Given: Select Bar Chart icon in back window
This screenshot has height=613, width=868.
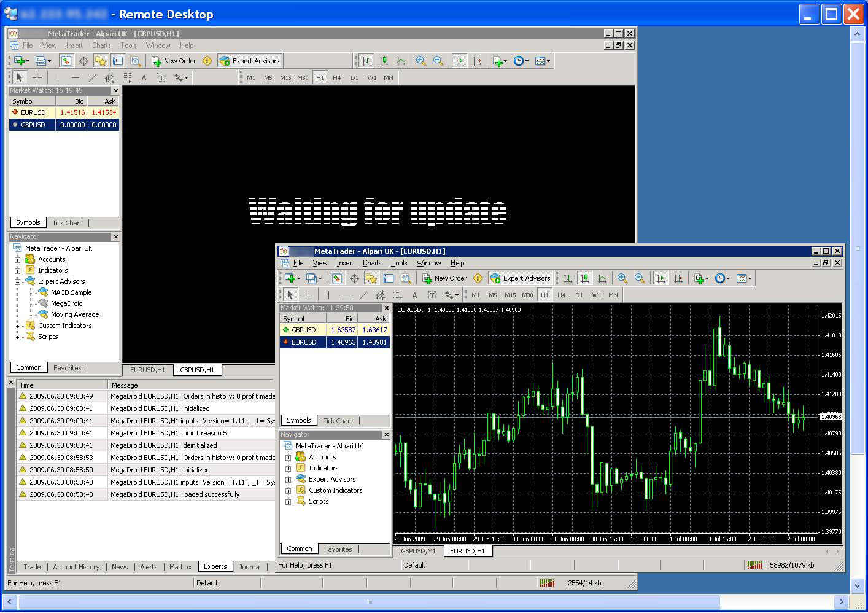Looking at the screenshot, I should tap(366, 61).
